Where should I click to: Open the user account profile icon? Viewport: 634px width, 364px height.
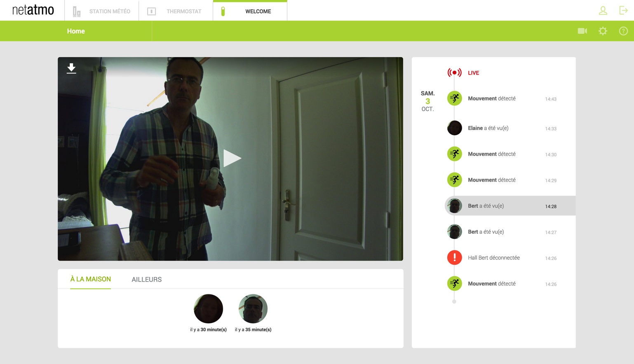click(603, 11)
